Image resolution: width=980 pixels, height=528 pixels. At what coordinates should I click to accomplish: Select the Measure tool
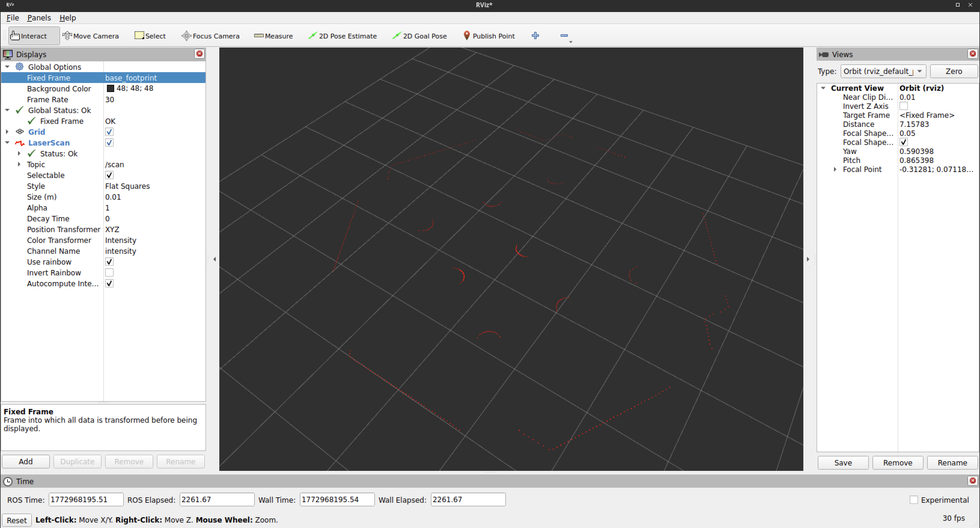[x=273, y=36]
